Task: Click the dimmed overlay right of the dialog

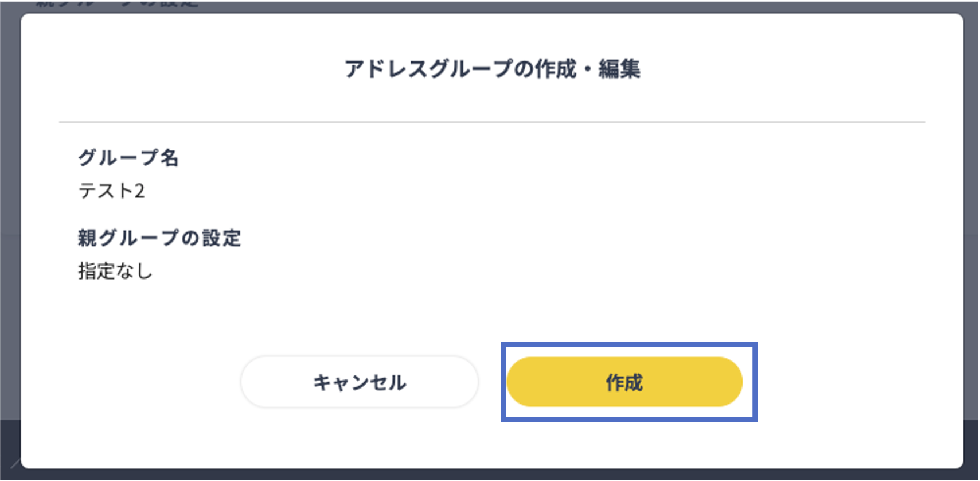Action: (971, 143)
